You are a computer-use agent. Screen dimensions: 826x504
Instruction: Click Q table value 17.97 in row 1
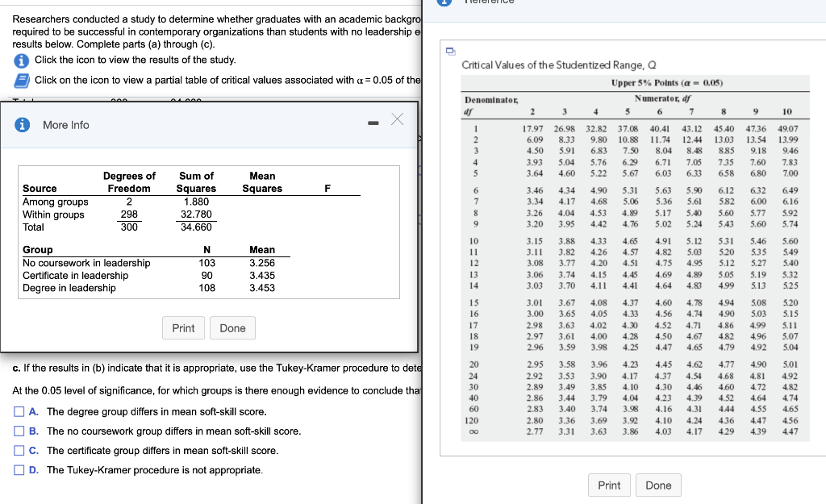pyautogui.click(x=532, y=129)
